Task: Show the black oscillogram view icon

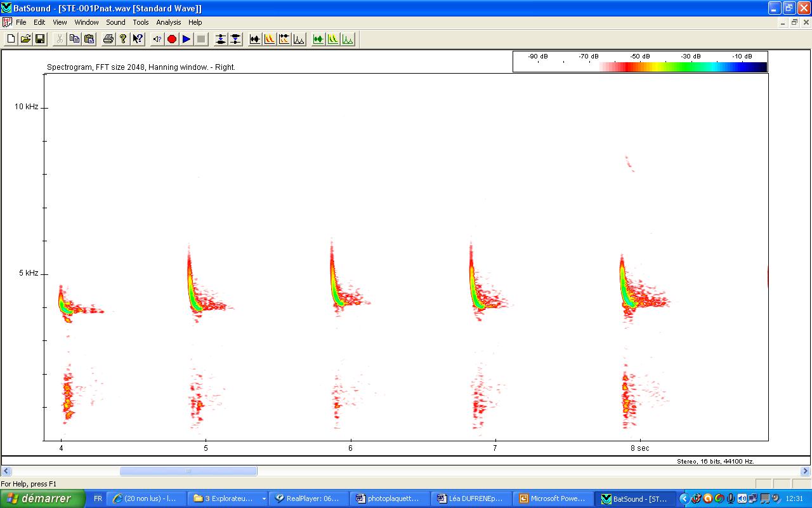Action: point(255,39)
